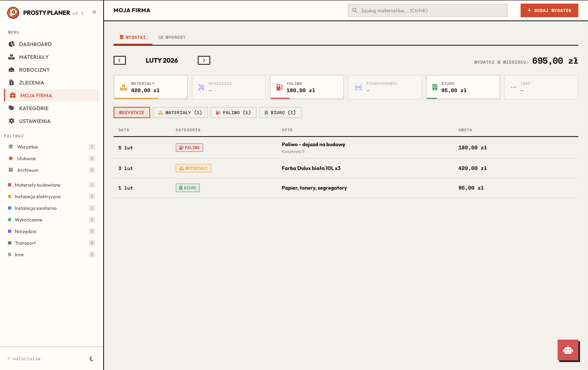Switch to the Wykresy tab
Screen dimensions: 588x370
tap(172, 37)
